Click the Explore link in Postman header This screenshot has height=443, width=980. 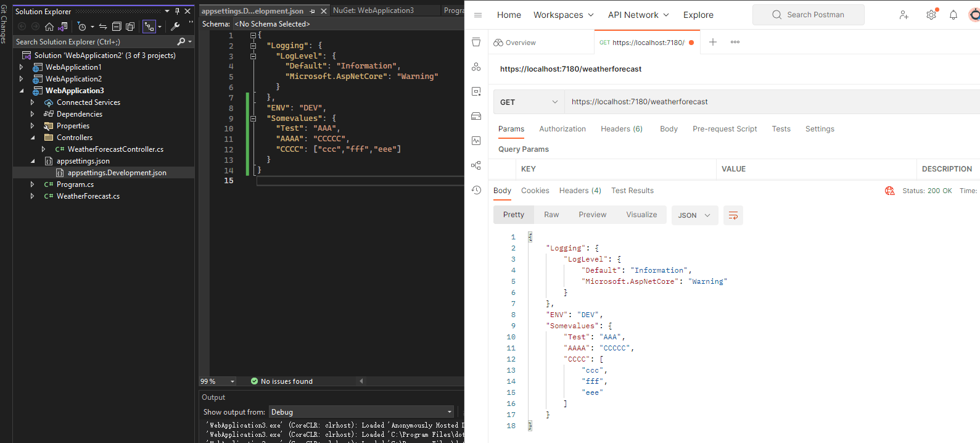point(698,15)
